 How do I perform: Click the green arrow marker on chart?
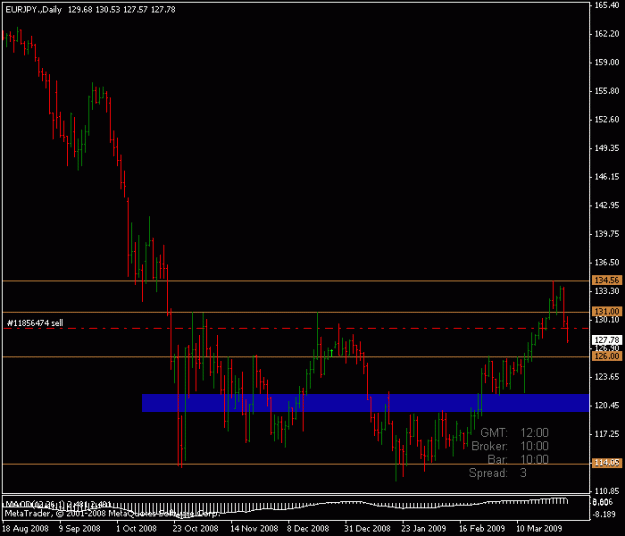[x=331, y=352]
